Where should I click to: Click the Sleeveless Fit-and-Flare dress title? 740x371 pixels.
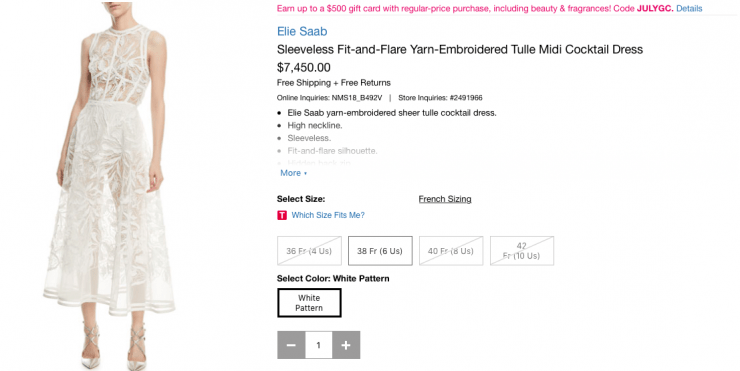point(460,50)
